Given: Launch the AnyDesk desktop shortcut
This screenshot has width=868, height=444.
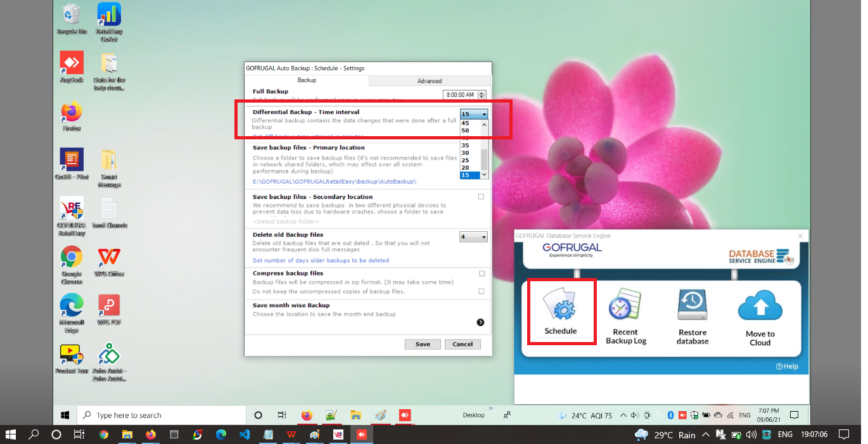Looking at the screenshot, I should (x=72, y=67).
